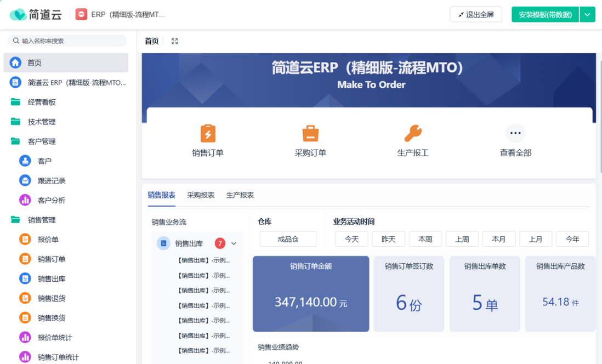Open 生产报工 wrench shortcut icon
Viewport: 602px width, 364px height.
(413, 134)
